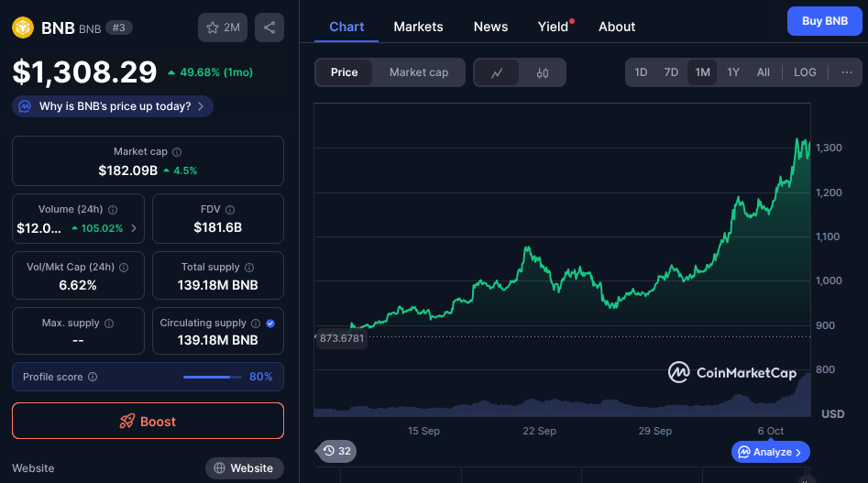This screenshot has width=868, height=483.
Task: Open FDV info icon
Action: click(x=230, y=210)
